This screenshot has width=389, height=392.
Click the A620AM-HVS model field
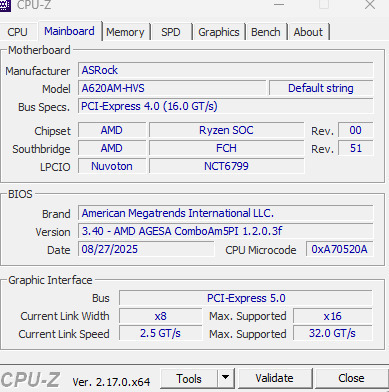[x=172, y=88]
